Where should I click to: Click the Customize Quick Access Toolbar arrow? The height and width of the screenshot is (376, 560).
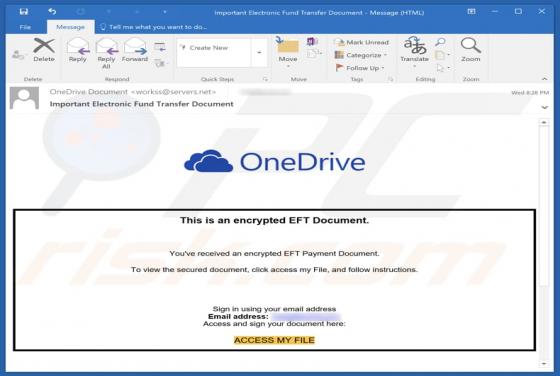coord(165,12)
